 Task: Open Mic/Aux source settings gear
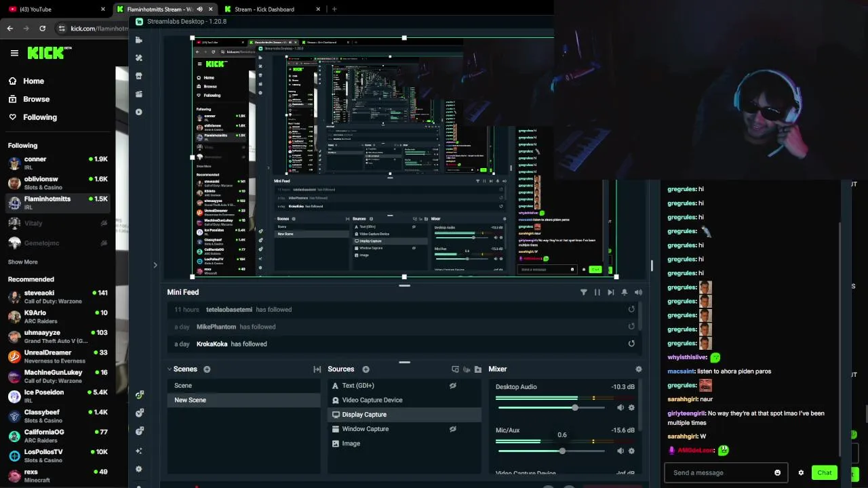(631, 451)
